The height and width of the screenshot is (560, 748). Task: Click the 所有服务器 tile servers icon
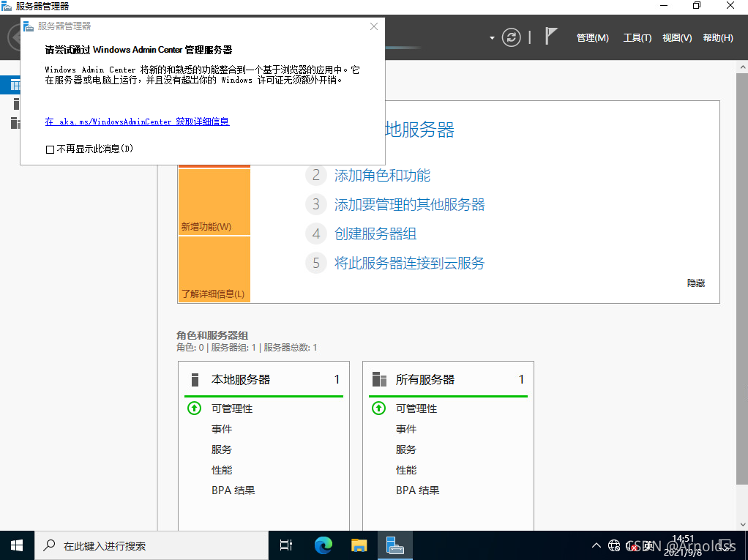pyautogui.click(x=379, y=380)
